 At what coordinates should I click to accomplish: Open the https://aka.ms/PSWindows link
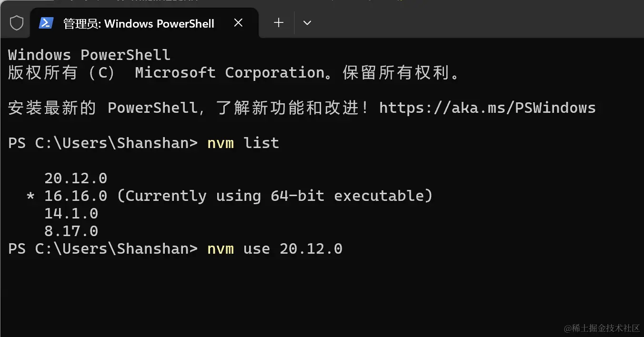click(x=487, y=108)
